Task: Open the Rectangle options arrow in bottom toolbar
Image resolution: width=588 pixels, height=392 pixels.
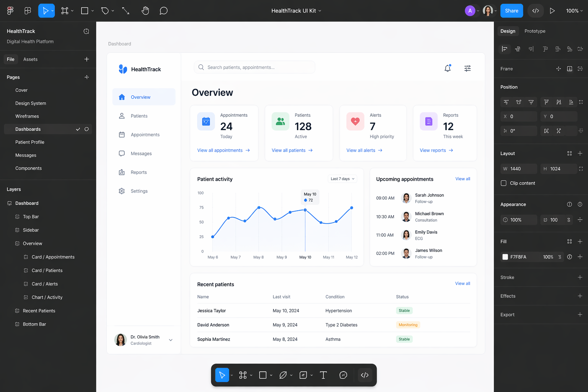Action: (x=271, y=375)
